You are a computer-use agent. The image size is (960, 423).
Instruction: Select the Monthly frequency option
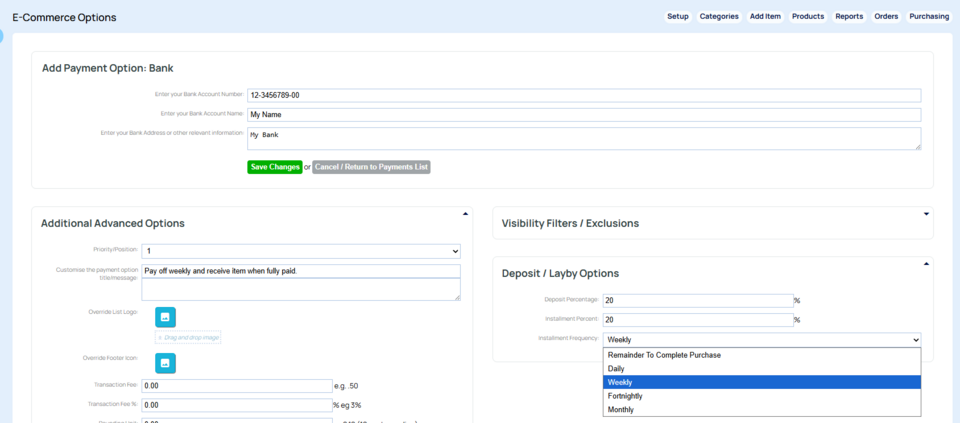[x=762, y=410]
